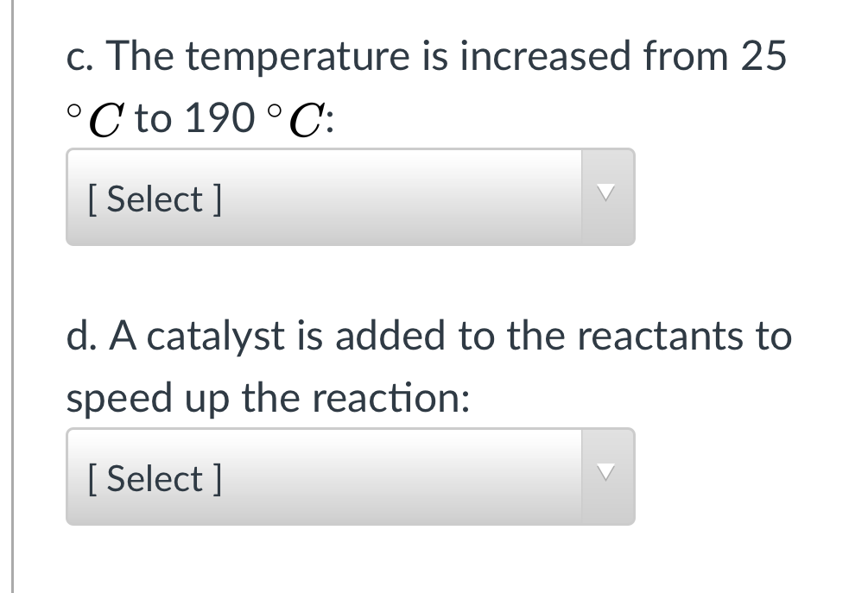Click the arrow on question c dropdown
The width and height of the screenshot is (868, 593).
point(608,198)
